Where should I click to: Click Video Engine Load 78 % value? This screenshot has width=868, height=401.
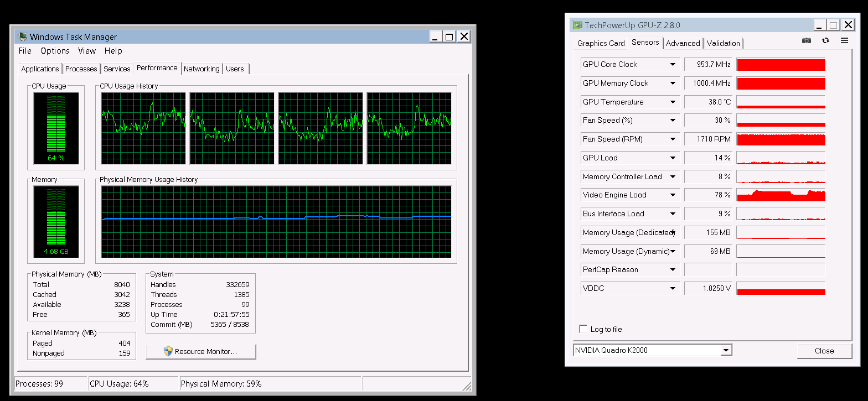[708, 195]
